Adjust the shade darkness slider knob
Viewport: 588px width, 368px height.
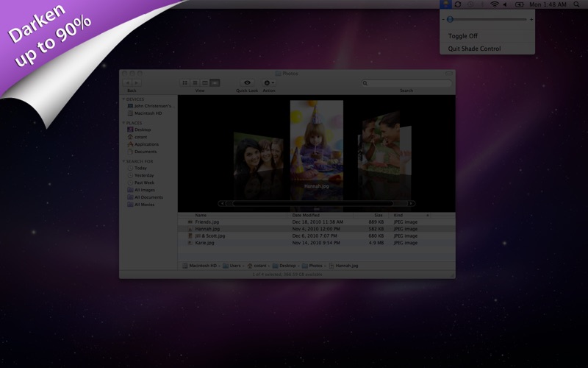click(x=450, y=19)
